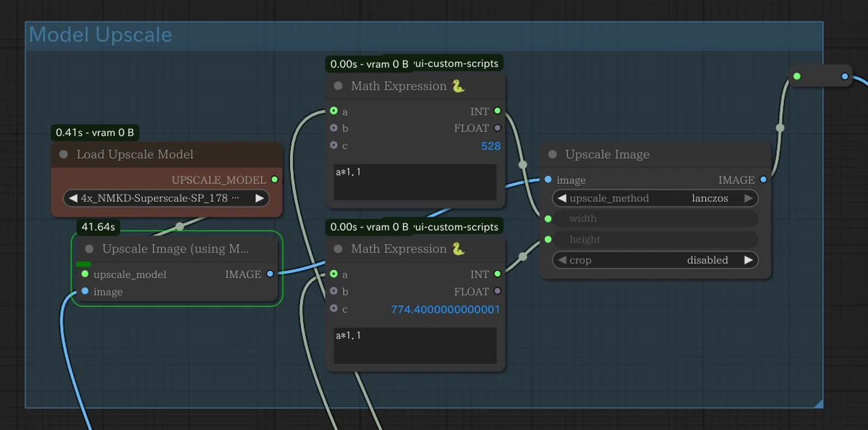
Task: Click the 0.41s - vram 0 B badge
Action: pyautogui.click(x=95, y=132)
